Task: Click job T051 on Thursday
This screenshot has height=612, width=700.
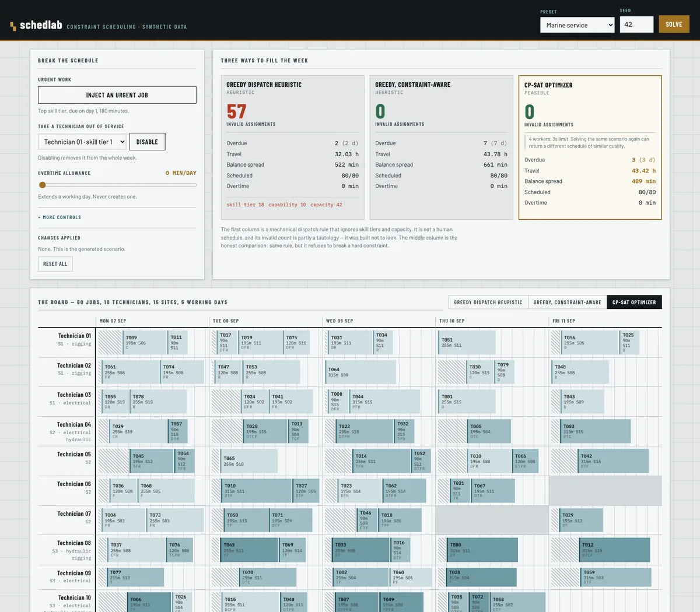Action: pyautogui.click(x=467, y=343)
